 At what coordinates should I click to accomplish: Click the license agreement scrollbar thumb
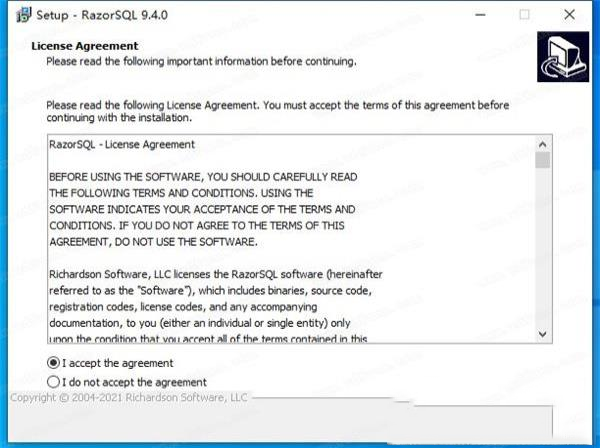tap(543, 160)
